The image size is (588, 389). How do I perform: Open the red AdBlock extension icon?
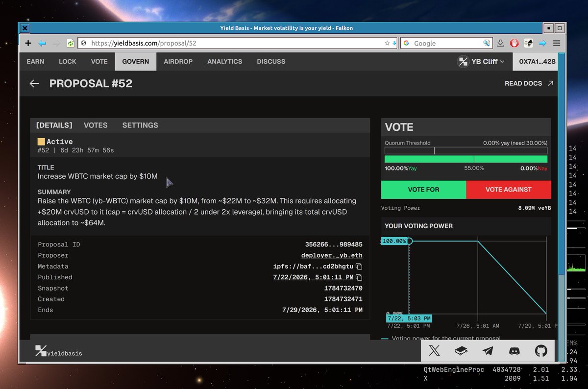pyautogui.click(x=514, y=43)
